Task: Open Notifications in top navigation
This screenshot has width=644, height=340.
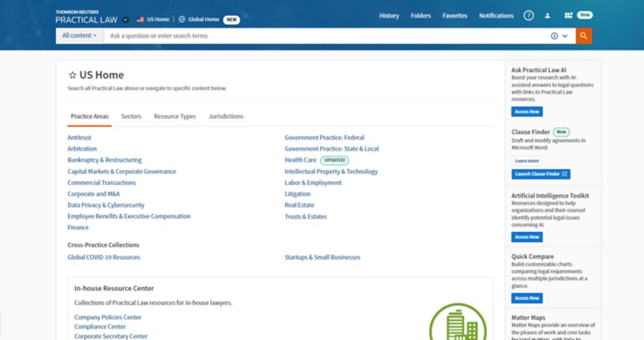Action: point(496,16)
